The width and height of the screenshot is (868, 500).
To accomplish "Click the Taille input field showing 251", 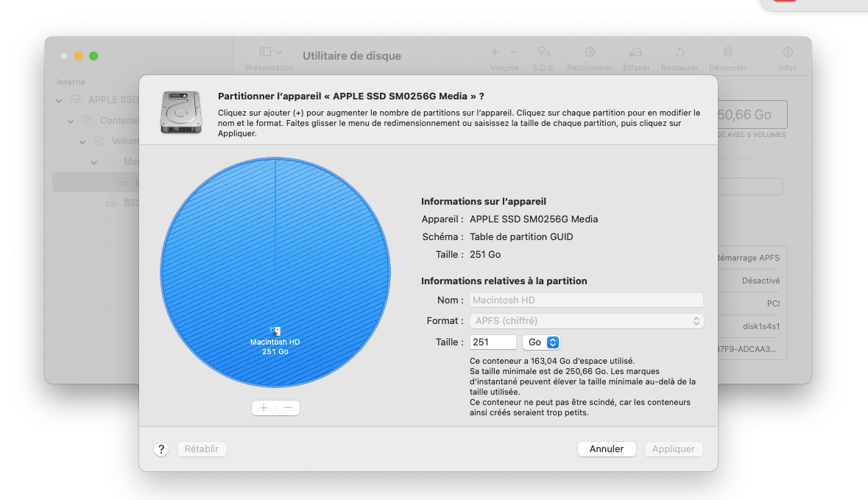I will [493, 342].
